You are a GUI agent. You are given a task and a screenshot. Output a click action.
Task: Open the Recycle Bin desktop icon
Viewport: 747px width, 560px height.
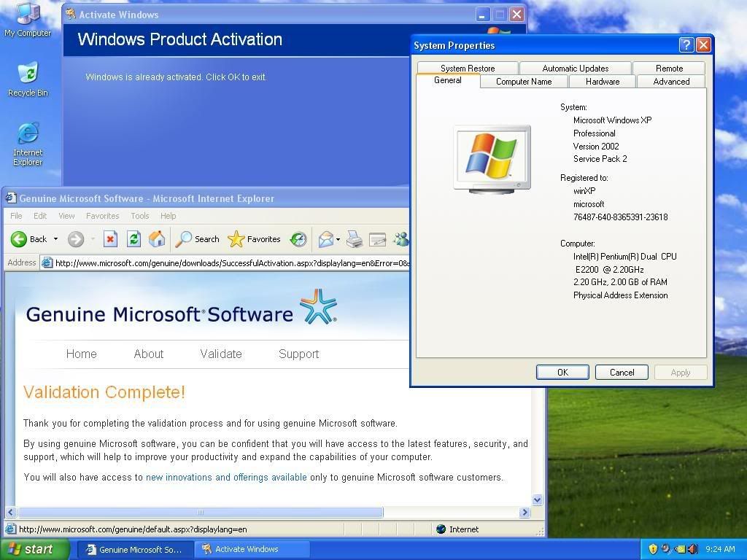click(x=28, y=72)
